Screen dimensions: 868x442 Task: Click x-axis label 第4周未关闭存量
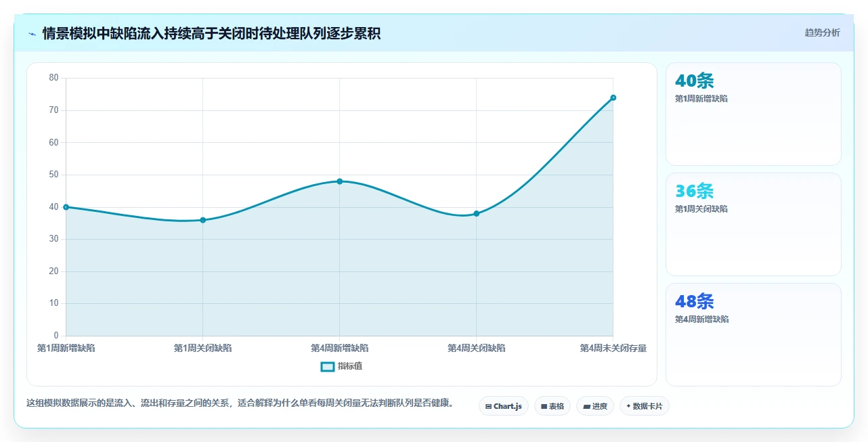point(613,348)
